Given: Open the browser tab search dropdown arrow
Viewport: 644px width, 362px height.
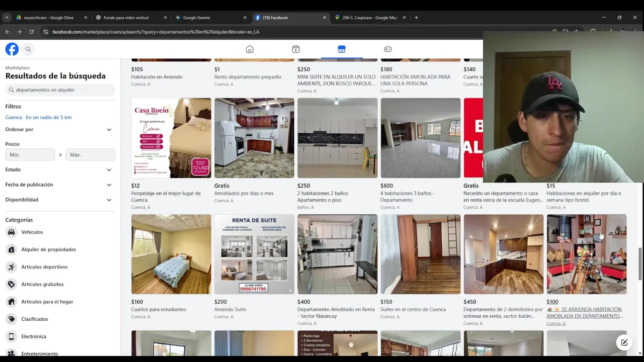Looking at the screenshot, I should point(7,18).
